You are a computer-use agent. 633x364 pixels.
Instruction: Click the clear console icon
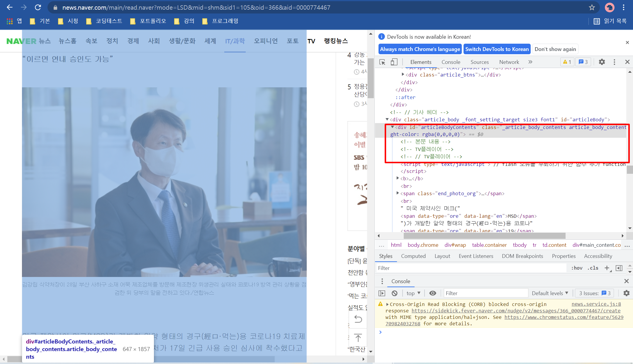395,293
